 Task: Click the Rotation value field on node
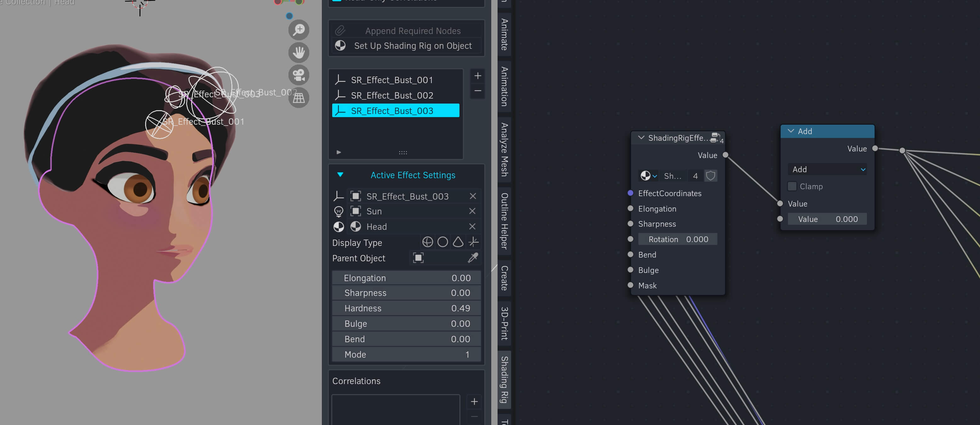coord(678,239)
